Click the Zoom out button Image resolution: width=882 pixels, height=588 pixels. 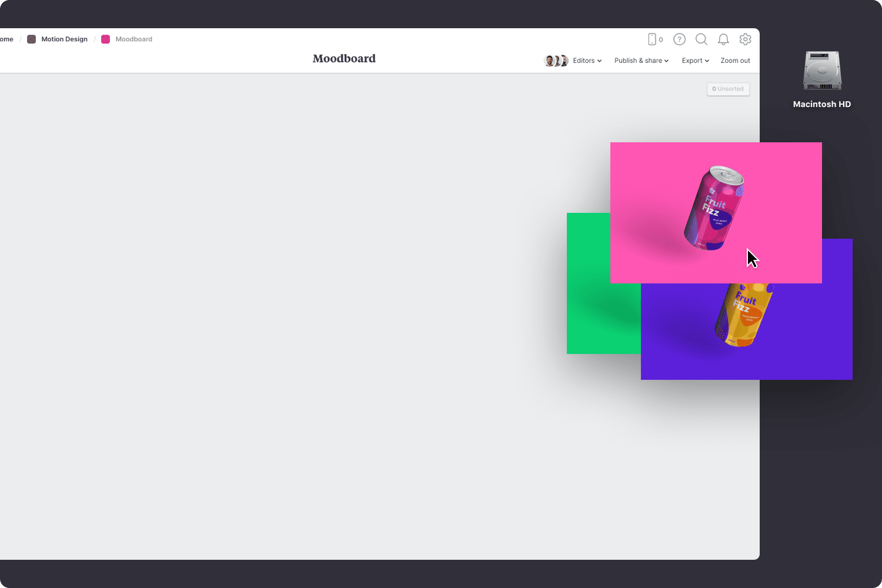pyautogui.click(x=735, y=60)
